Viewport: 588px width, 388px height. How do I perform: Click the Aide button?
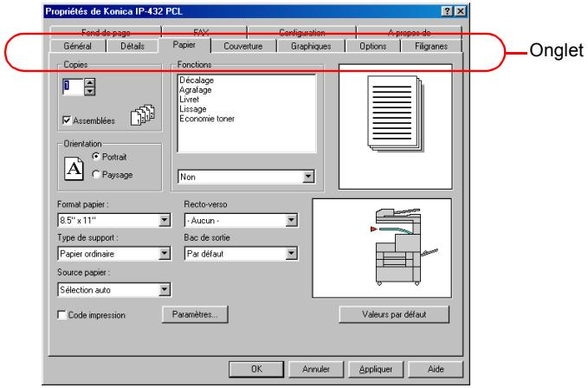pyautogui.click(x=436, y=369)
